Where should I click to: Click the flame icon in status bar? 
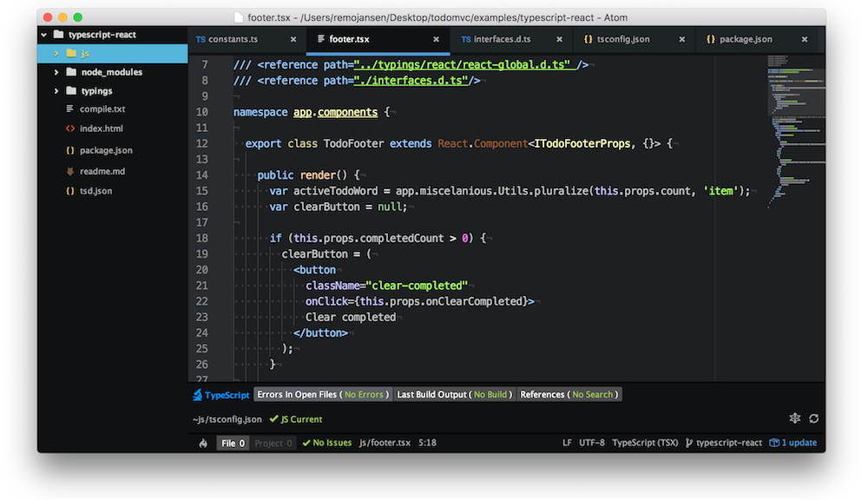[x=203, y=443]
